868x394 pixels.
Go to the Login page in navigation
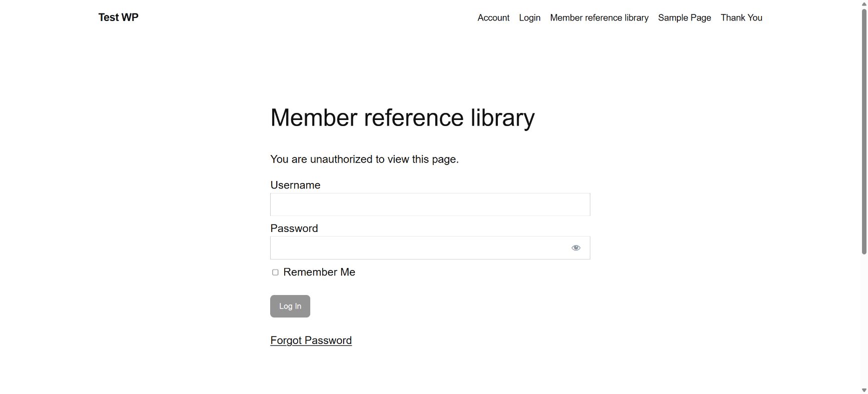click(x=530, y=17)
